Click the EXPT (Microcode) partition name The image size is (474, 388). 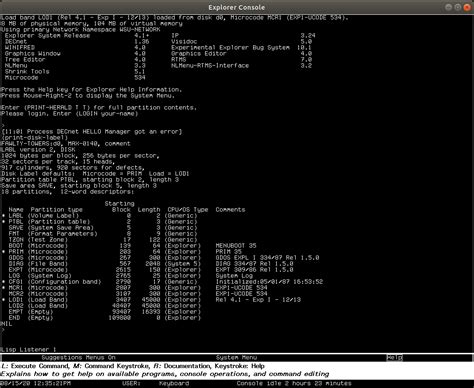coord(16,270)
